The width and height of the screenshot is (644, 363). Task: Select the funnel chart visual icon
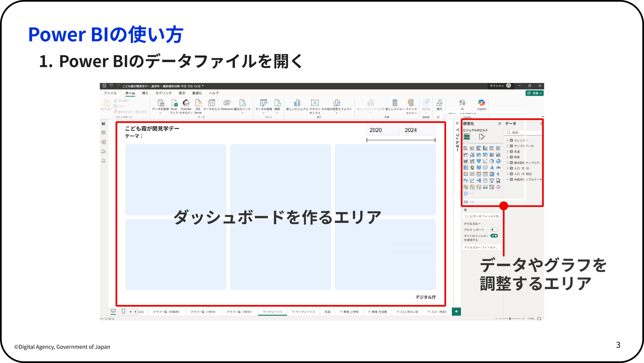(479, 161)
